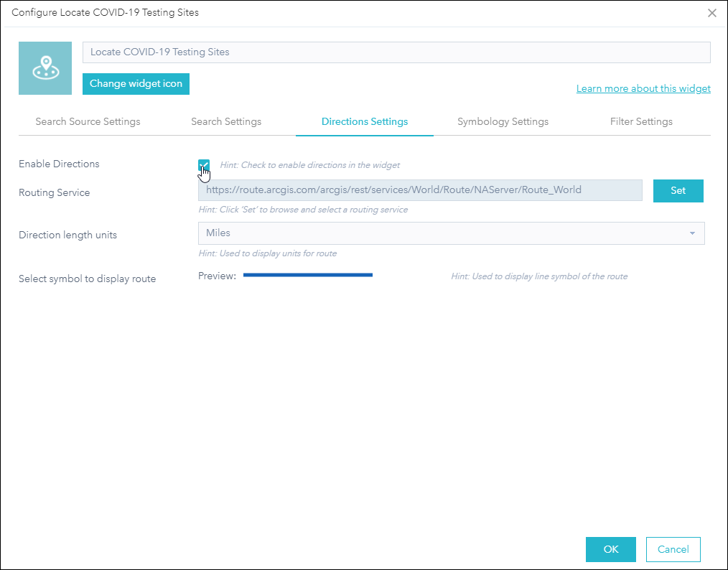Open the Direction length units dropdown arrow
This screenshot has height=570, width=728.
click(x=693, y=233)
